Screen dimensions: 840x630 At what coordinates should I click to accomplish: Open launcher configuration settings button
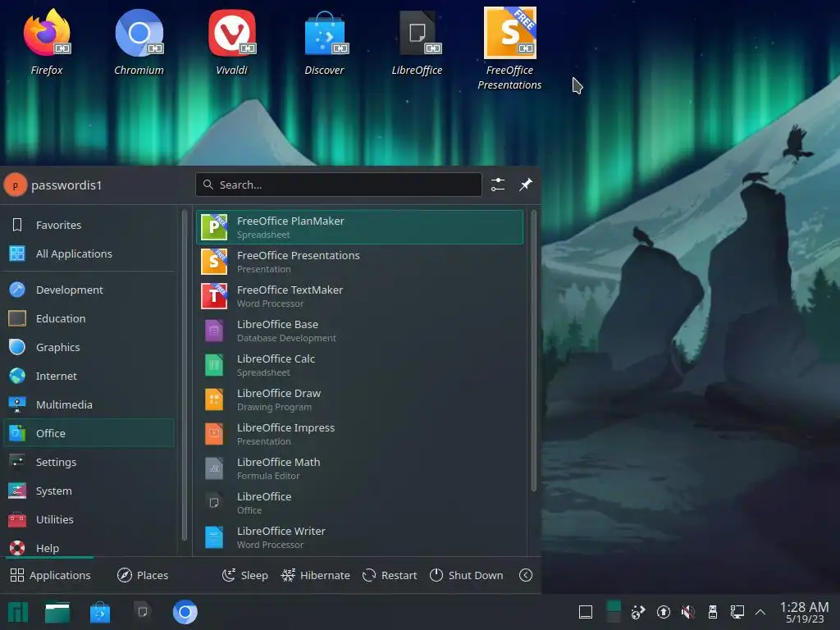(x=498, y=185)
